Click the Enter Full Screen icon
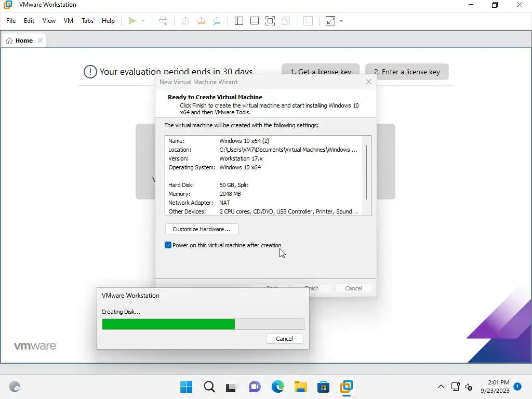 click(270, 21)
